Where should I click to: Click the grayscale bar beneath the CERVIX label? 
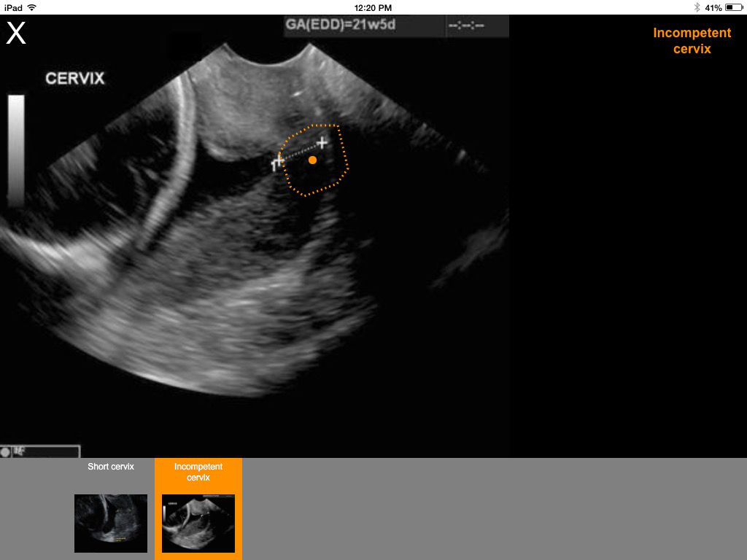[16, 149]
